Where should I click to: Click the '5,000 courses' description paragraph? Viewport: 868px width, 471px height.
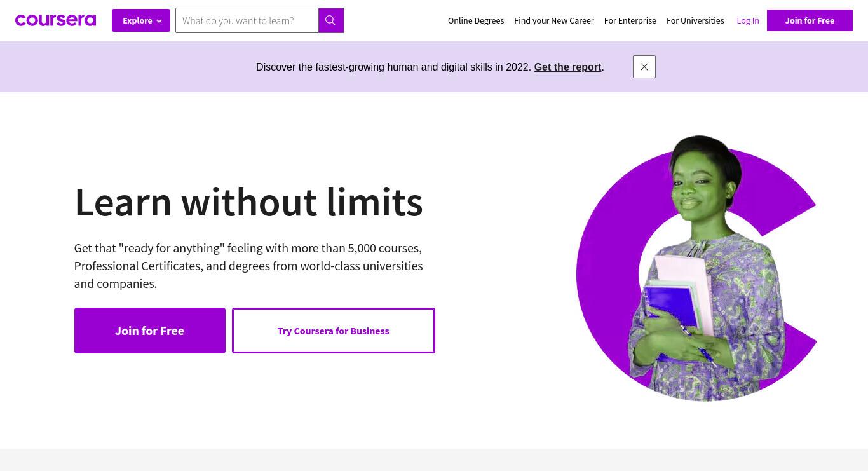coord(248,266)
